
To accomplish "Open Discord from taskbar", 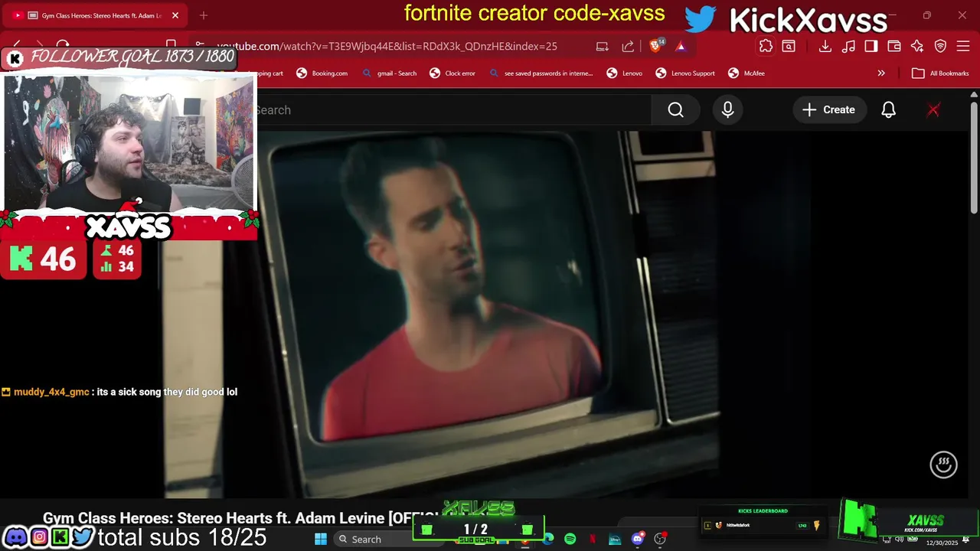I will tap(637, 539).
